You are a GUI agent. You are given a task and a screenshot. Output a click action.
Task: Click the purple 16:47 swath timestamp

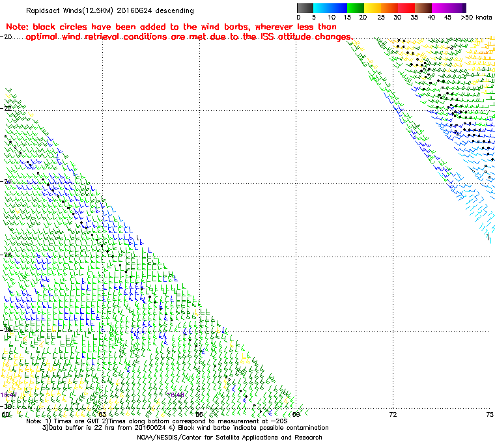click(x=8, y=395)
